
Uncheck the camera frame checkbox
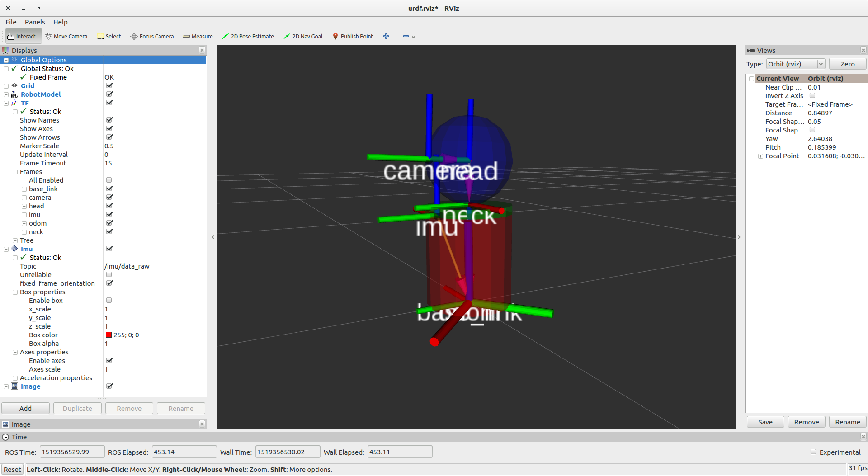pyautogui.click(x=109, y=197)
